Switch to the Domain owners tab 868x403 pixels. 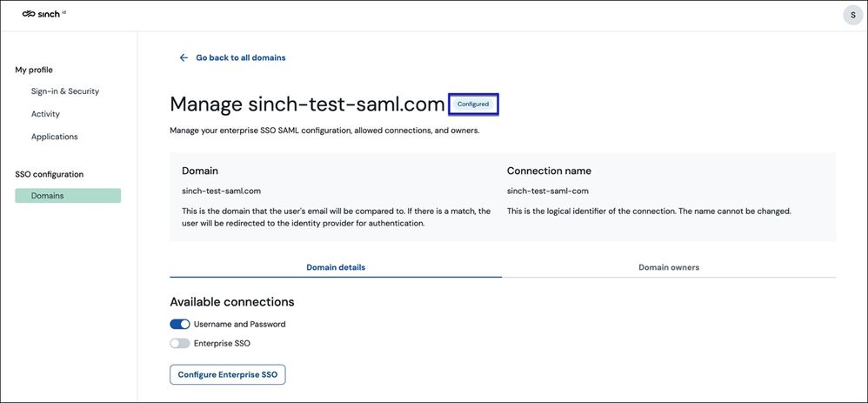point(669,267)
